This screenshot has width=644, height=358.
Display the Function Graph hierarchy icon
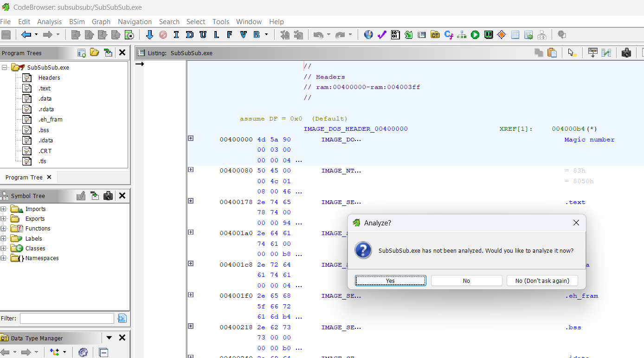(x=462, y=35)
